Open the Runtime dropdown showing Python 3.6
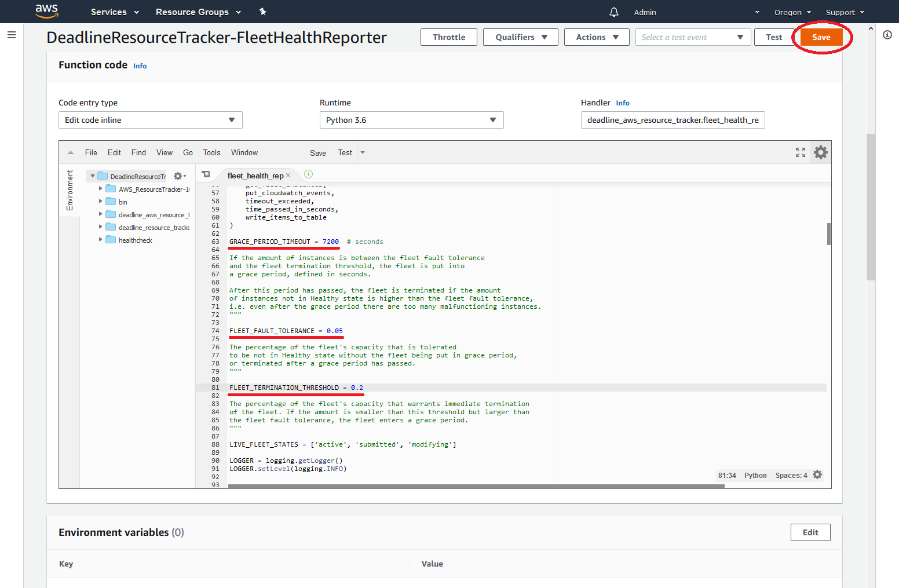This screenshot has height=588, width=899. [411, 120]
